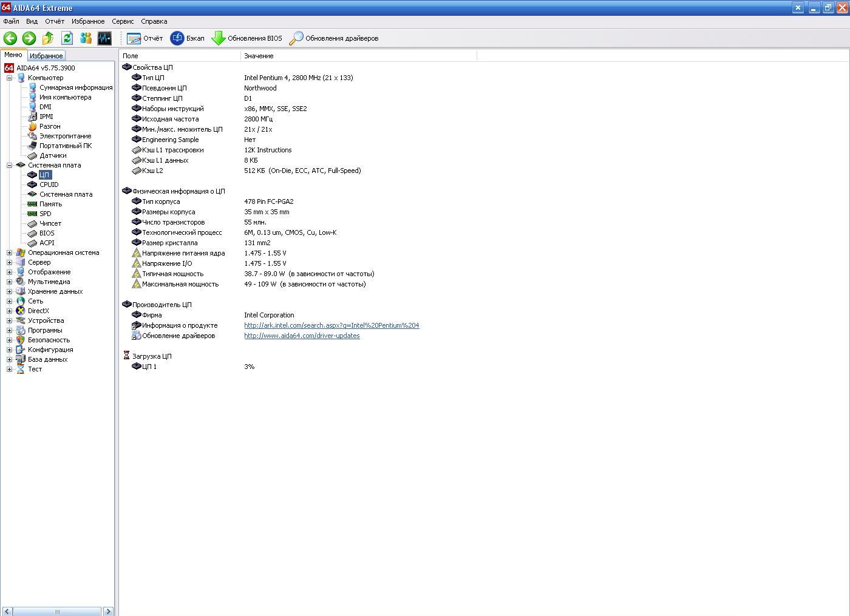Select the BIOS tree item

coord(47,233)
